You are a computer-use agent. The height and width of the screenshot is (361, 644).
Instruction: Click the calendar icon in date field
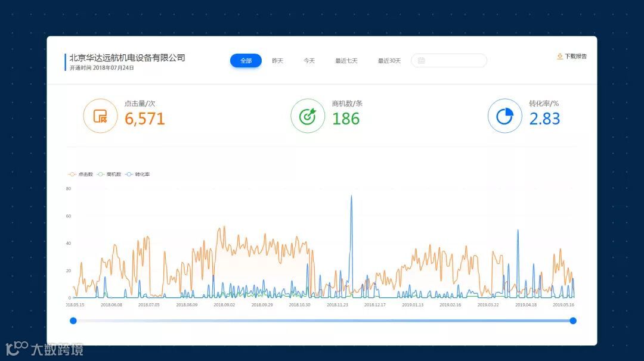(x=421, y=61)
